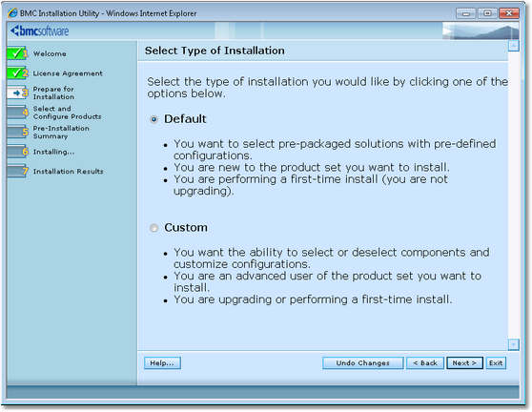
Task: Click the green checkmark icon for License Agreement
Action: point(17,72)
